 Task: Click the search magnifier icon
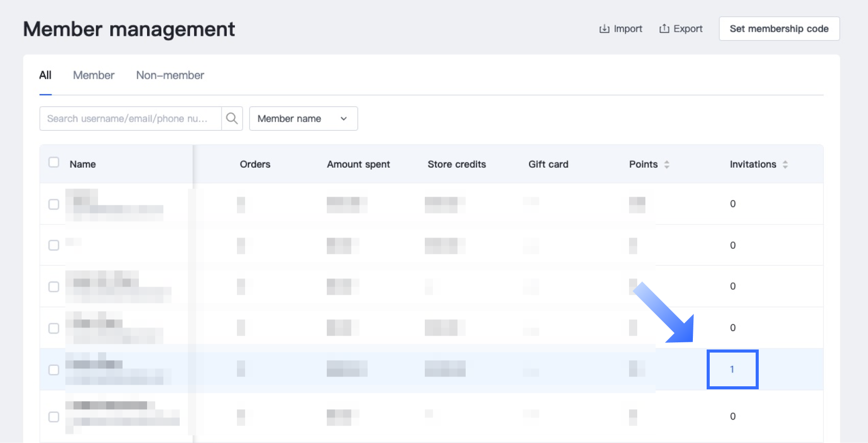point(232,119)
